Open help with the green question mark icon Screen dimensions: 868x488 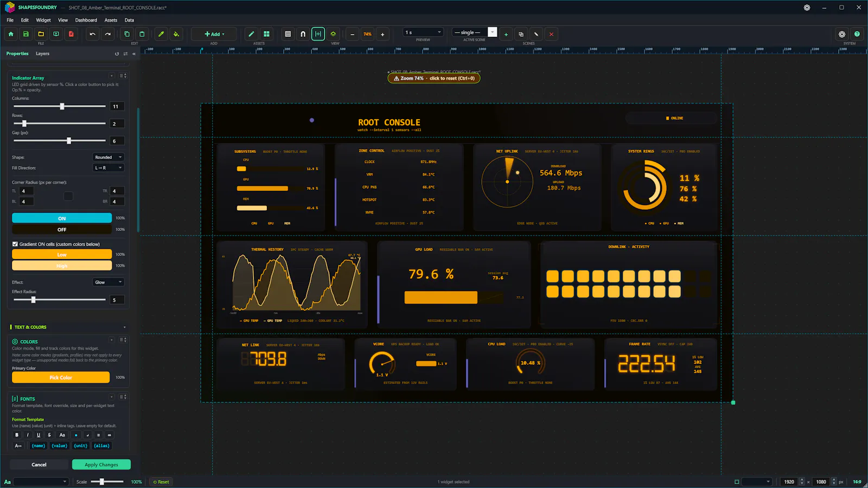point(857,34)
